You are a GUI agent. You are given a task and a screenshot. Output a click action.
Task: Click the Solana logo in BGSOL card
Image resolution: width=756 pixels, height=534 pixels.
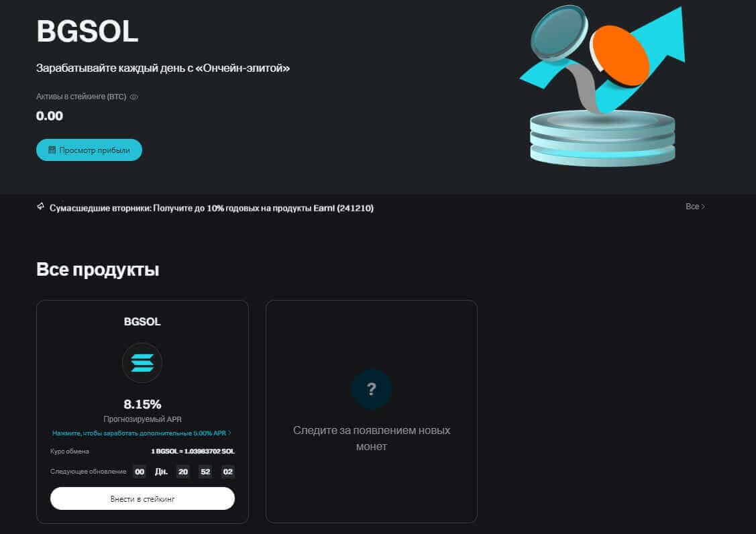[142, 363]
